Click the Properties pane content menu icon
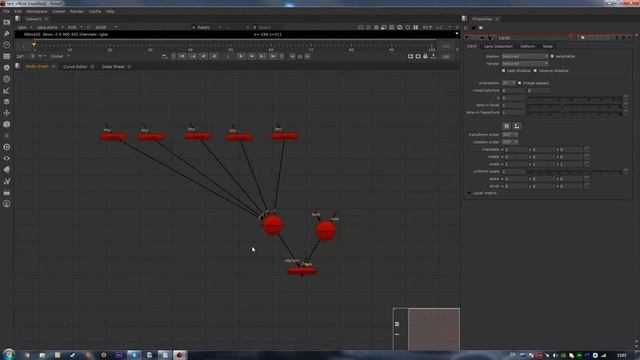Viewport: 640px width, 360px height. click(464, 19)
